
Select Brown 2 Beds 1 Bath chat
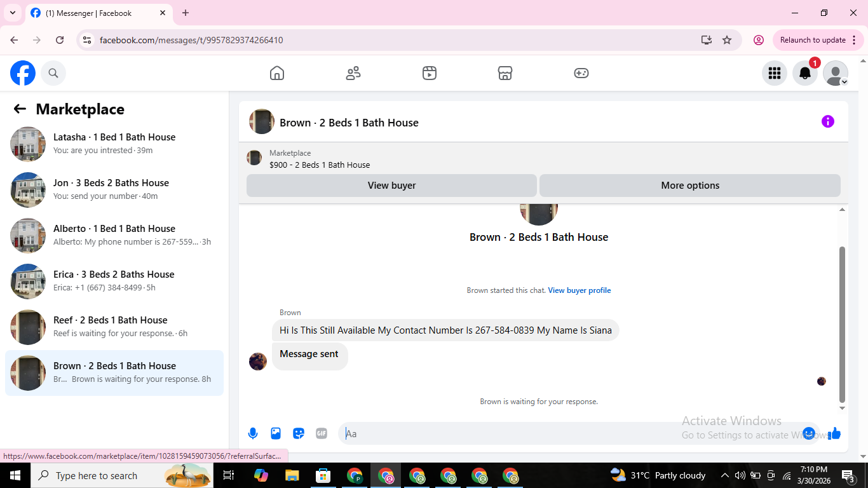click(114, 373)
